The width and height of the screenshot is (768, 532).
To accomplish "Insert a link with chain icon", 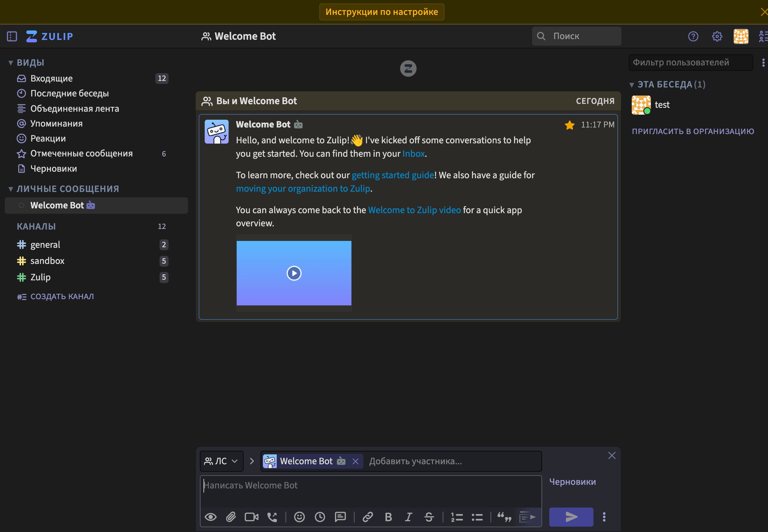I will 368,517.
